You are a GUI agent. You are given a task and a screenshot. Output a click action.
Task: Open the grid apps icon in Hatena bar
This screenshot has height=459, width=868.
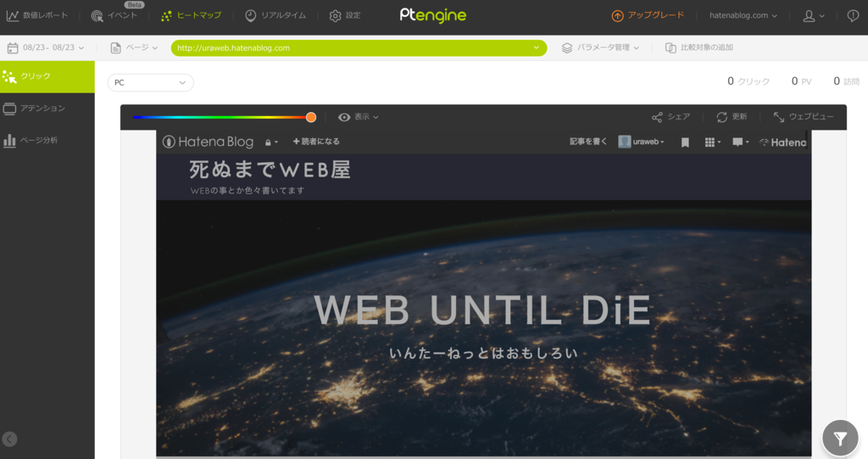(712, 143)
